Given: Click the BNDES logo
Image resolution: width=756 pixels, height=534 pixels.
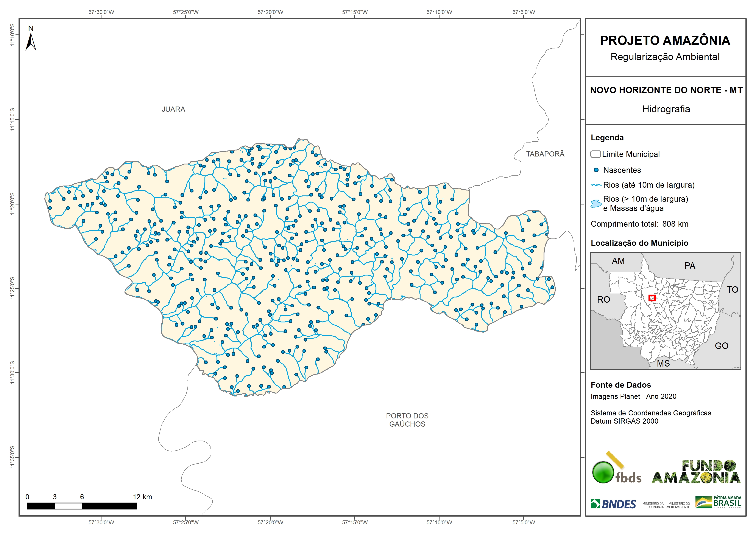Looking at the screenshot, I should pos(613,504).
